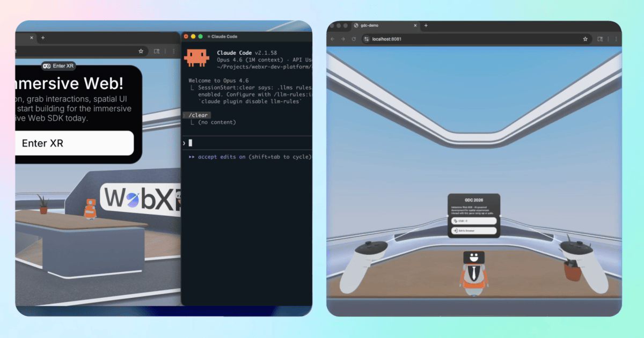Click the '/clear' command line
644x338 pixels.
click(196, 115)
